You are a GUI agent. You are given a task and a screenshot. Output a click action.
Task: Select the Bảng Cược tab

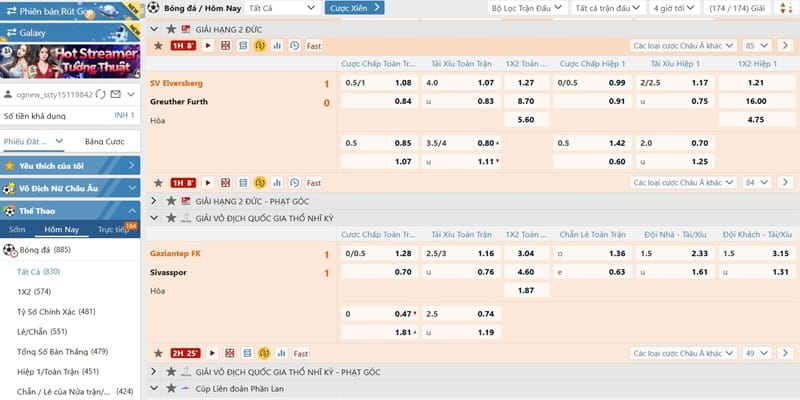tap(105, 141)
